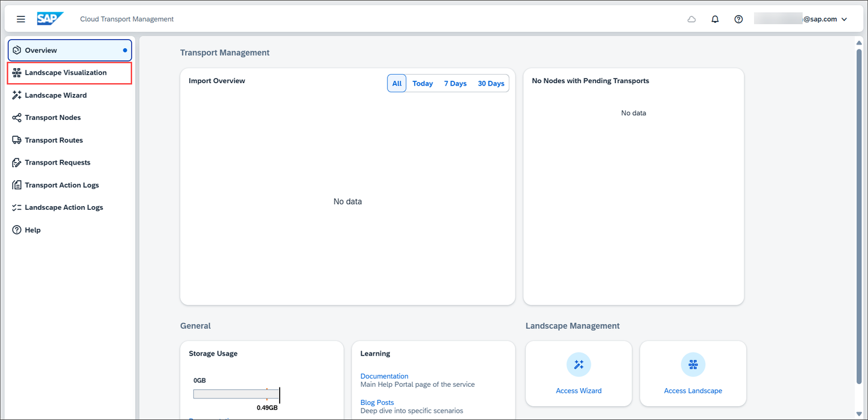868x420 pixels.
Task: Click the scrollbar up arrow
Action: pos(859,42)
